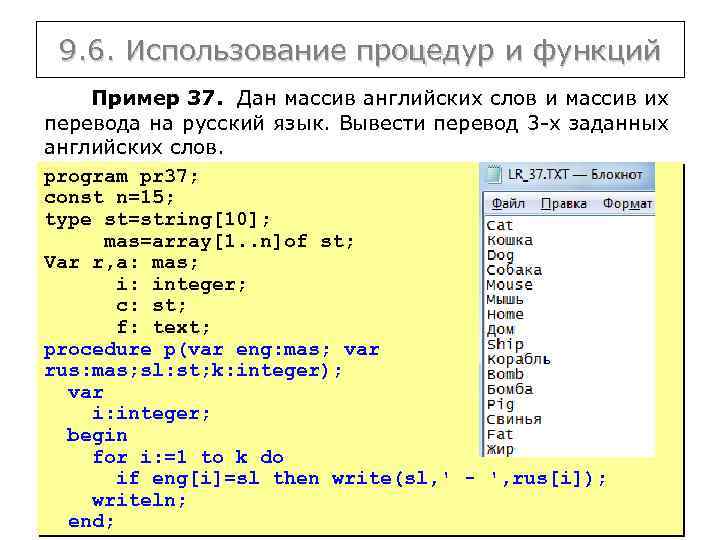Click the code line mas=array[1..n]of st;
This screenshot has height=540, width=720.
click(x=229, y=242)
